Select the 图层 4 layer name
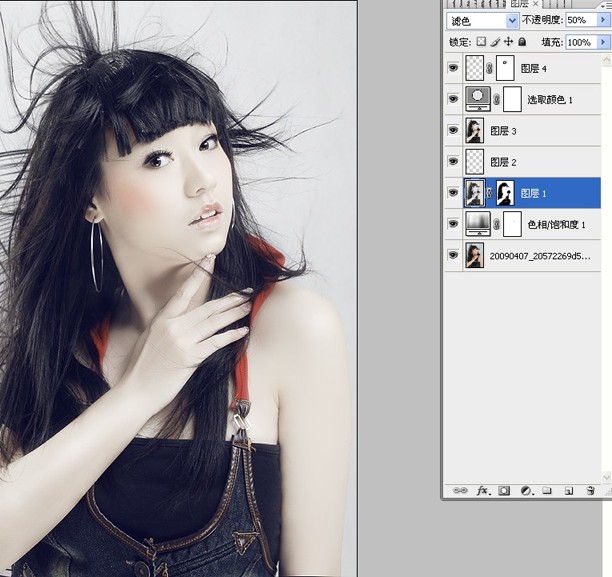Image resolution: width=612 pixels, height=577 pixels. coord(534,69)
